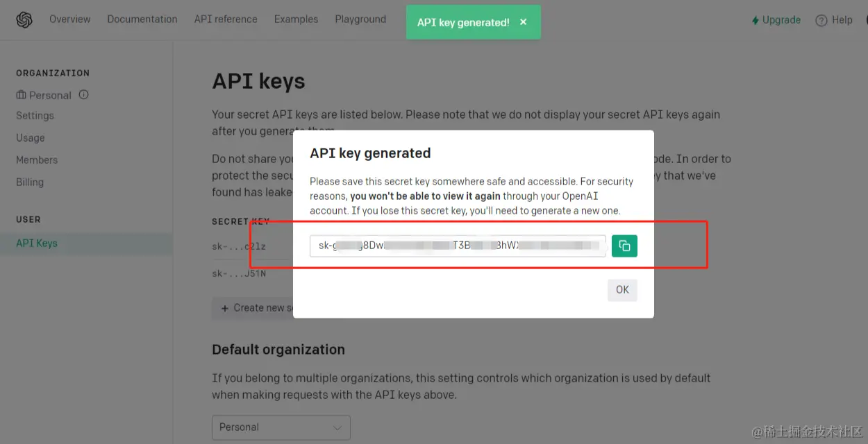The image size is (868, 444).
Task: Switch to the Examples tab
Action: coord(296,19)
